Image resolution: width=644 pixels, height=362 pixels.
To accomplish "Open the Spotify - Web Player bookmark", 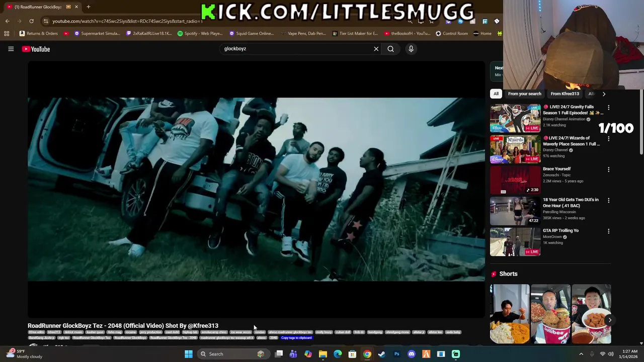I will 200,33.
